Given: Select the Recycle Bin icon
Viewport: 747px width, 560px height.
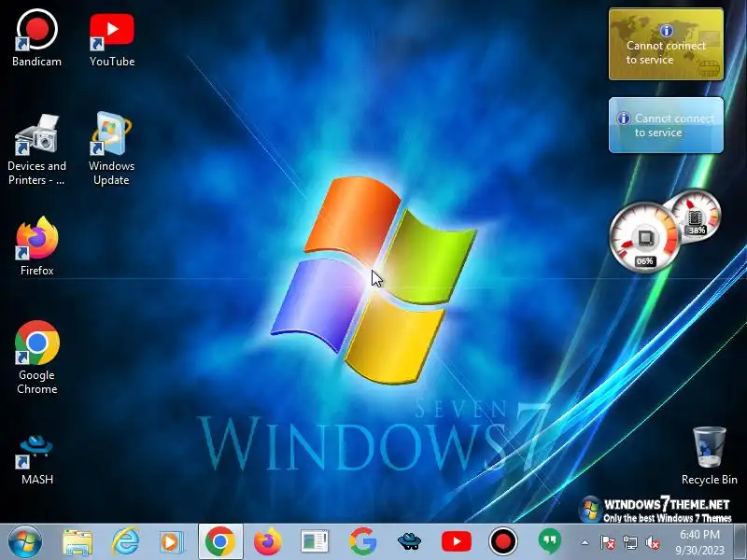Looking at the screenshot, I should [x=710, y=456].
